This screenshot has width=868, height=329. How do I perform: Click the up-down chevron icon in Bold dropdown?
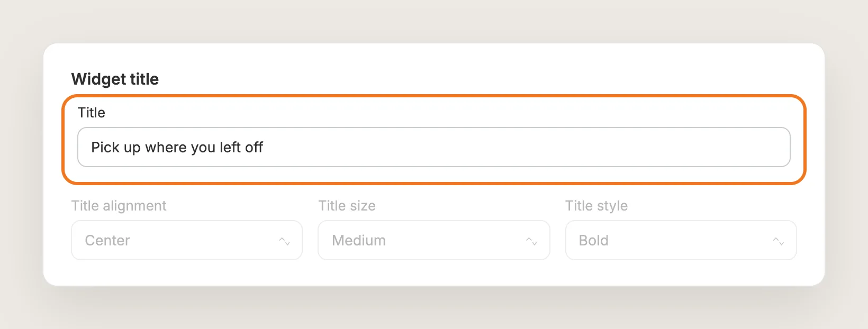tap(779, 241)
